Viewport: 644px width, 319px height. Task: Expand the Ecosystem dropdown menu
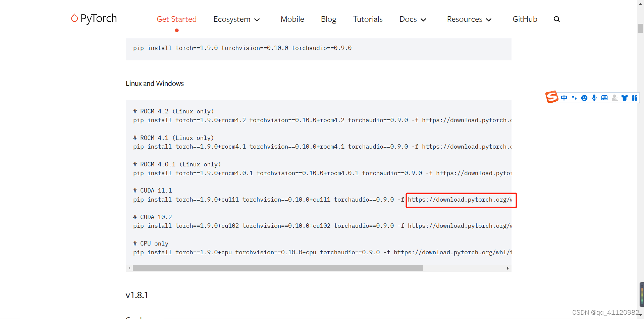(237, 19)
